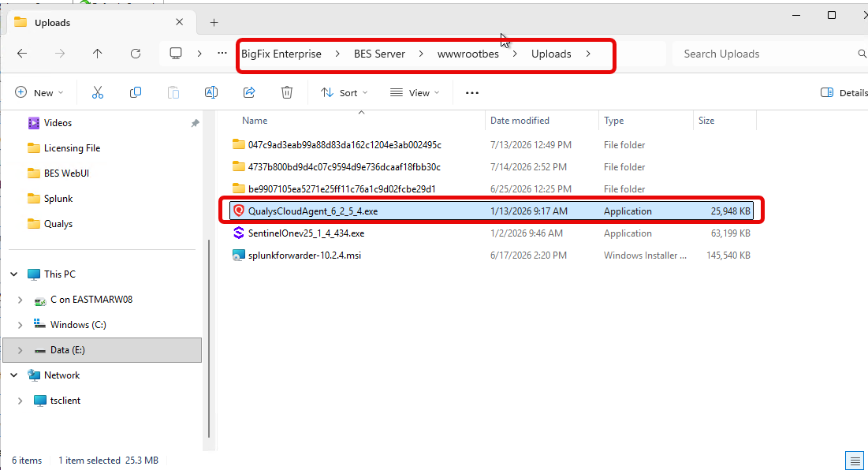Sort by the Name column header
Image resolution: width=868 pixels, height=470 pixels.
click(x=255, y=120)
